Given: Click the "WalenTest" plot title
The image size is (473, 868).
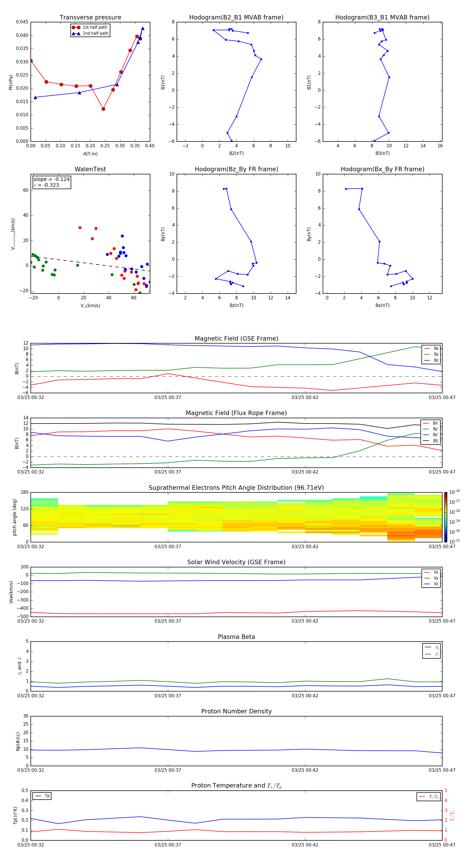Looking at the screenshot, I should [90, 169].
